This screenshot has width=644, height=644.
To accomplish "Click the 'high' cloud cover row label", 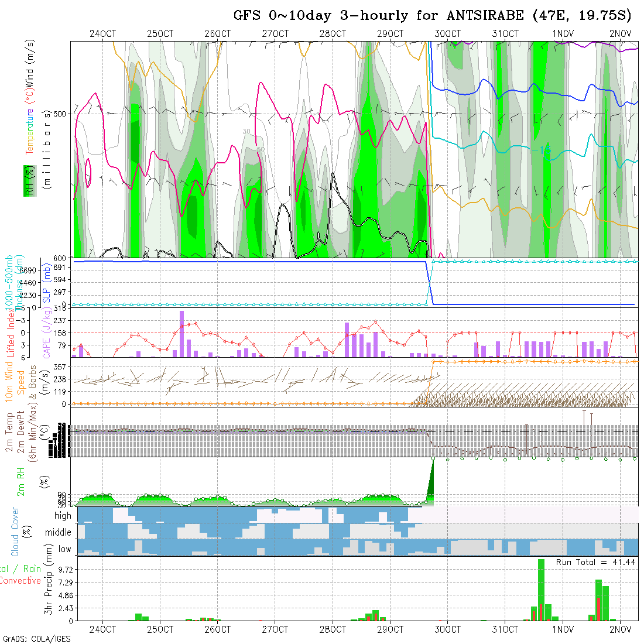I will pyautogui.click(x=63, y=516).
